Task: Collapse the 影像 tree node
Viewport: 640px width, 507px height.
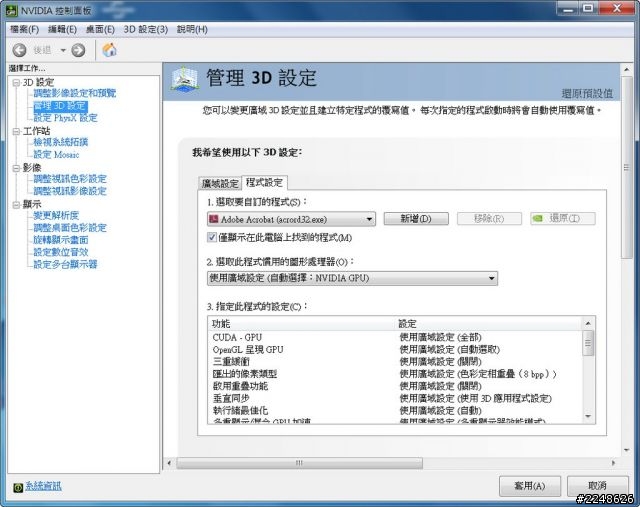Action: 16,168
